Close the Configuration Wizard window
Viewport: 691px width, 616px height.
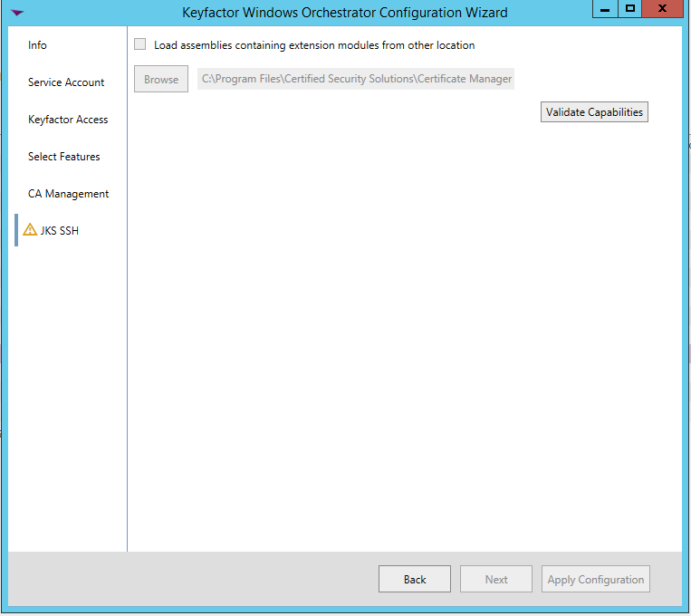[662, 9]
